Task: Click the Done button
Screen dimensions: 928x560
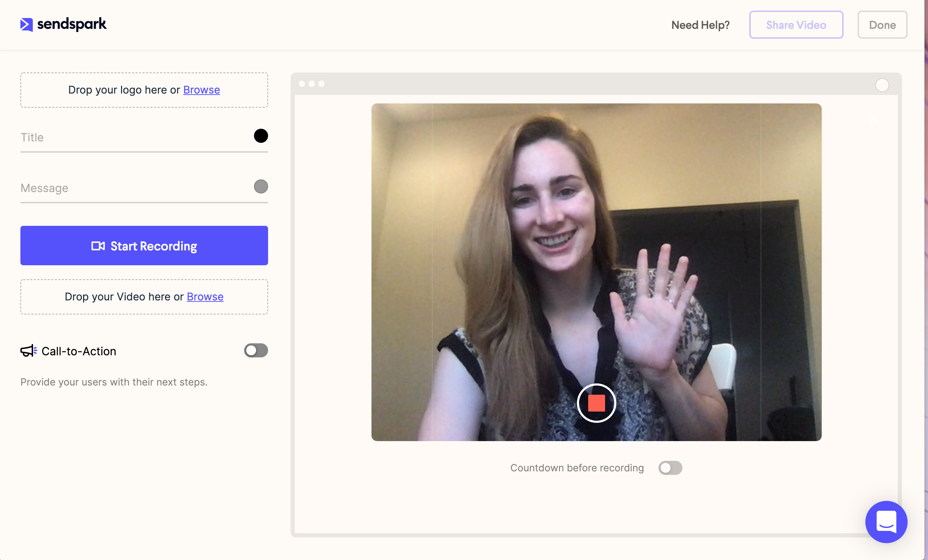Action: pyautogui.click(x=882, y=25)
